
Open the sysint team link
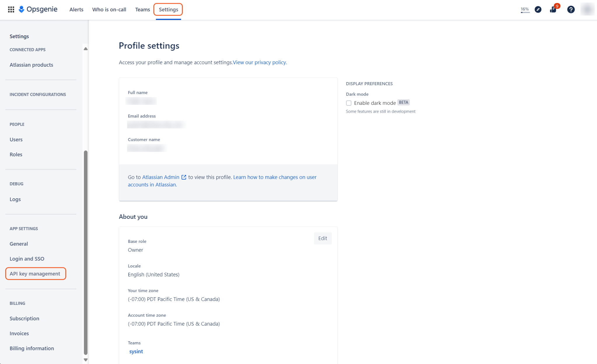(136, 351)
